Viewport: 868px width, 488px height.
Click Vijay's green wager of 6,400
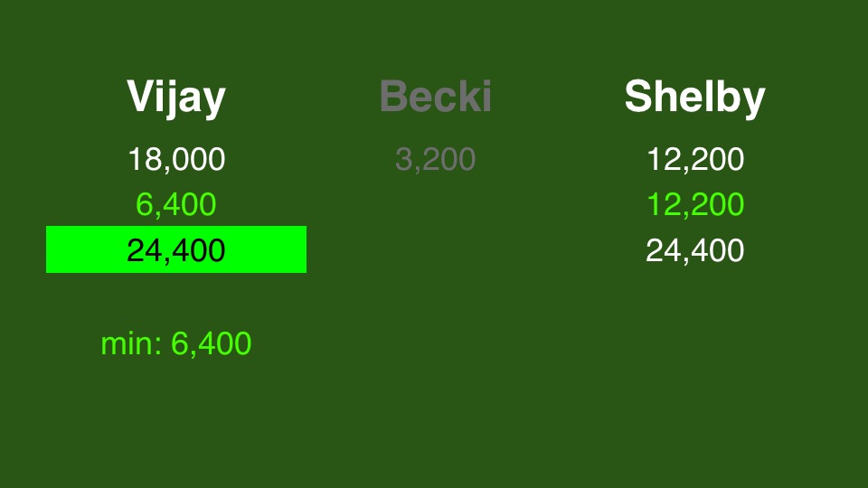point(176,205)
